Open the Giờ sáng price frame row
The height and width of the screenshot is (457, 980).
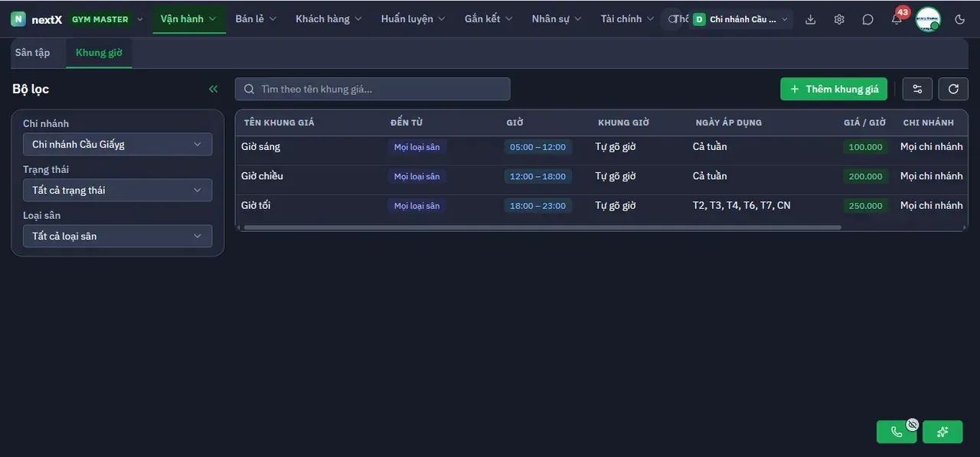[x=601, y=147]
